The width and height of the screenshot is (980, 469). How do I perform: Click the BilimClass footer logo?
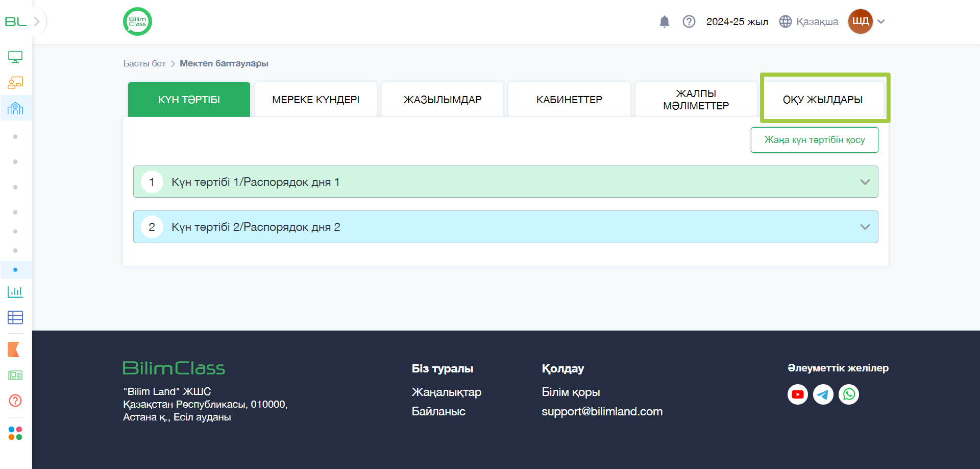pos(174,368)
